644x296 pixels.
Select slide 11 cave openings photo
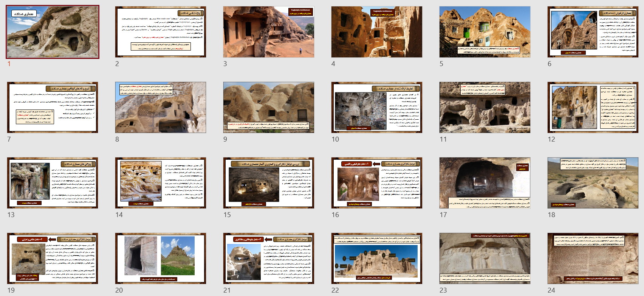click(x=485, y=107)
